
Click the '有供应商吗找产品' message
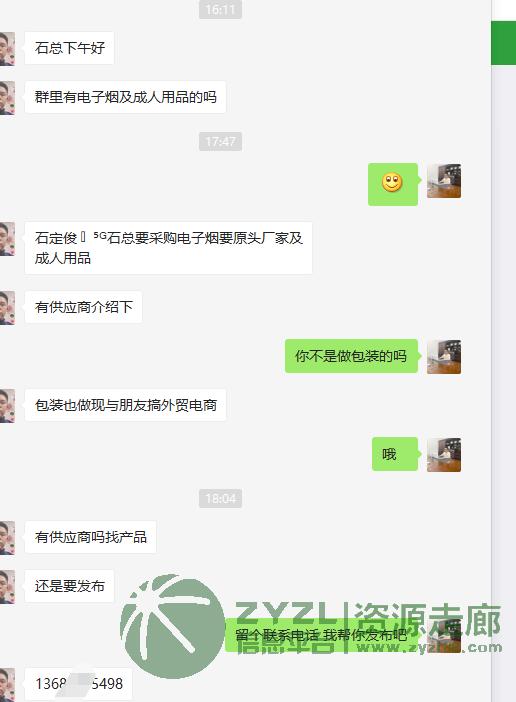point(90,537)
